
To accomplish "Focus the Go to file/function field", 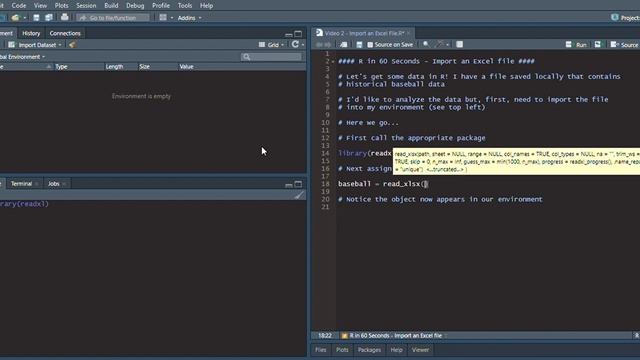I will 113,18.
